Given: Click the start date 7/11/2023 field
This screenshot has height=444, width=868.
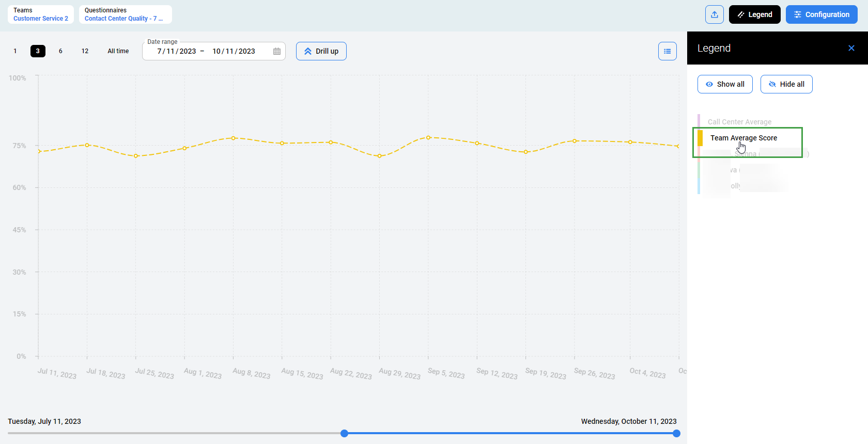Looking at the screenshot, I should point(176,51).
